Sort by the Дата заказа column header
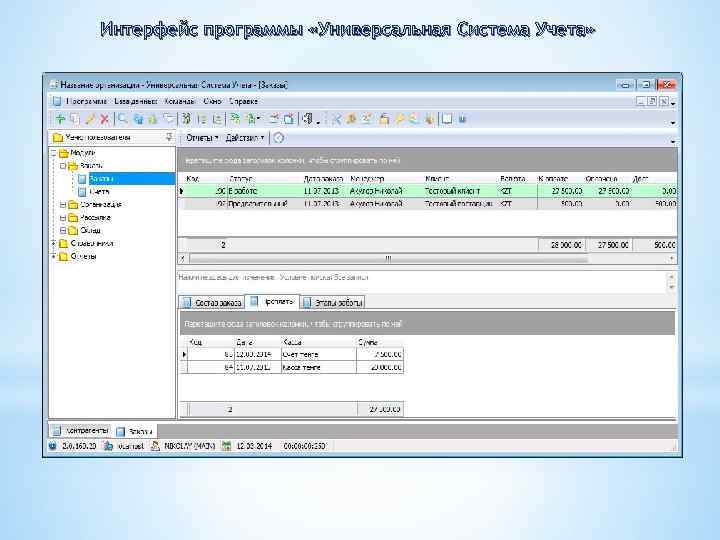The height and width of the screenshot is (540, 720). point(325,179)
